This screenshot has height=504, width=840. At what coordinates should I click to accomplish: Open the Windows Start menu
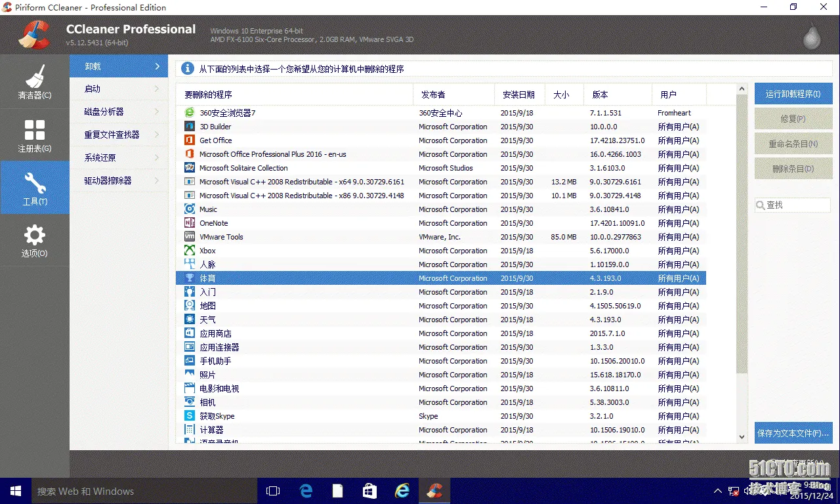coord(16,491)
